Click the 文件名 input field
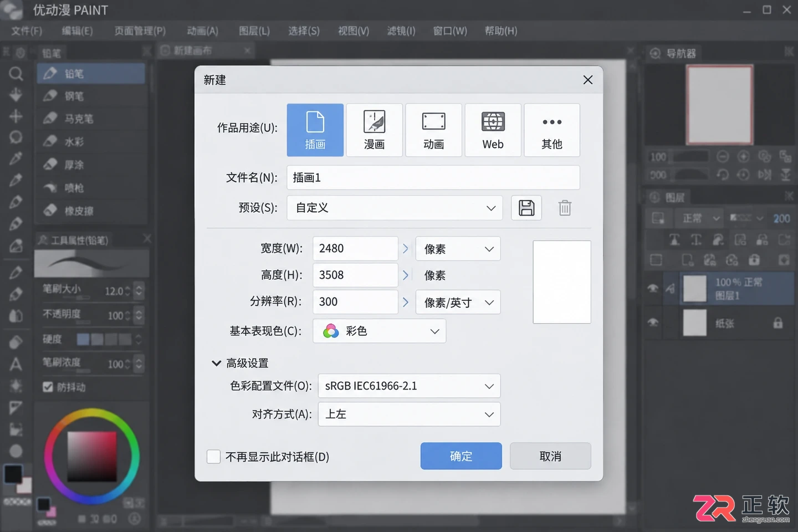798x532 pixels. point(433,177)
